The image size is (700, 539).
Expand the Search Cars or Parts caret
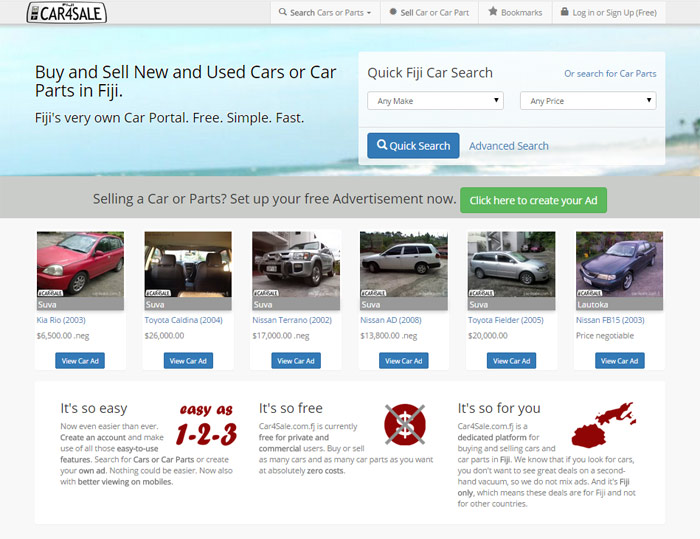point(369,13)
